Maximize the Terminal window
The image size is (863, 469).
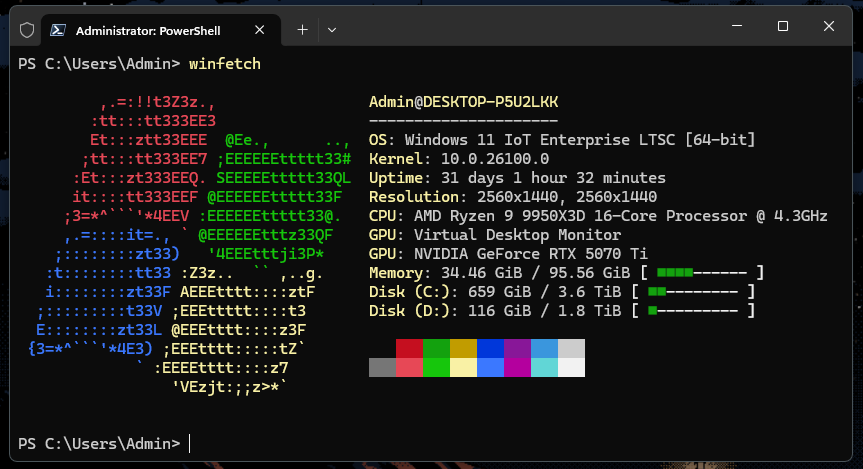tap(783, 26)
